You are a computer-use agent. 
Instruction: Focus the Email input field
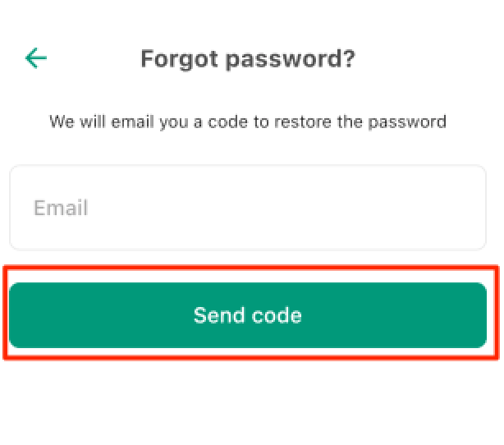(x=248, y=208)
